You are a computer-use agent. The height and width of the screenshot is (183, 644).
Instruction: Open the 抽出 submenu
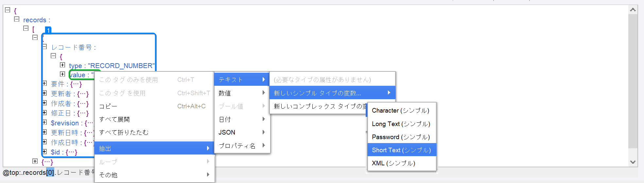154,148
